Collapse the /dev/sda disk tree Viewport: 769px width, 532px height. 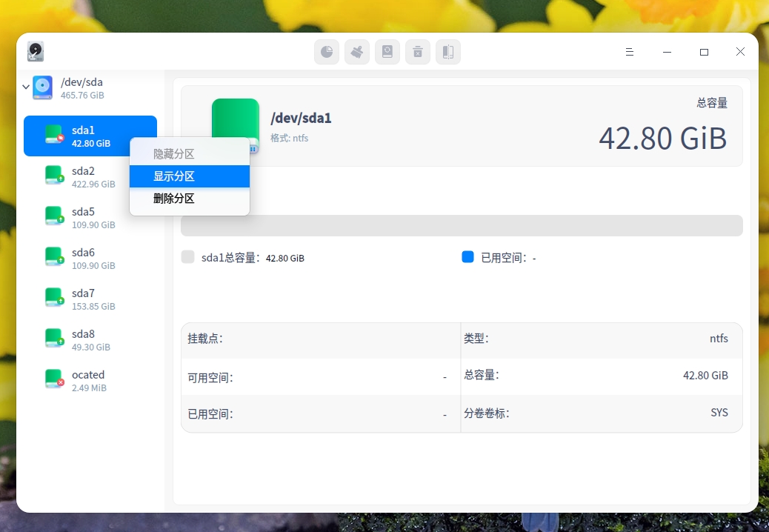(x=26, y=87)
